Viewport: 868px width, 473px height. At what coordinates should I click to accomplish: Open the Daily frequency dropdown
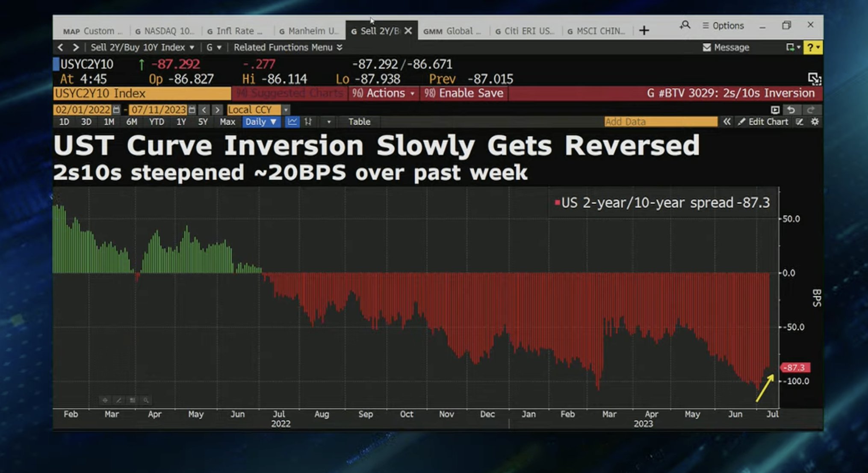tap(261, 122)
